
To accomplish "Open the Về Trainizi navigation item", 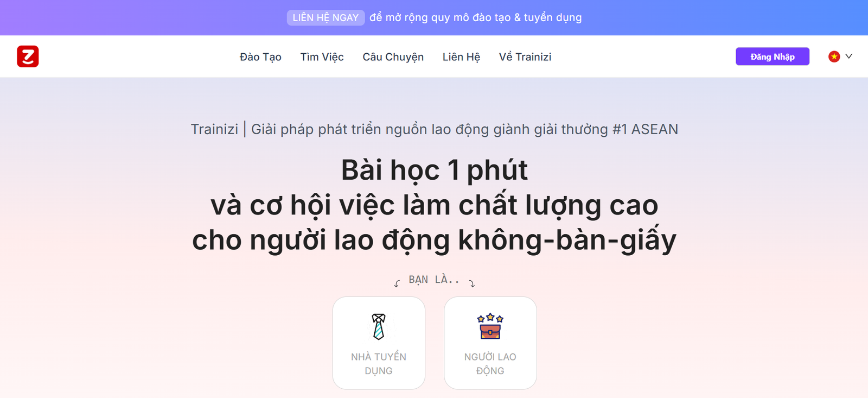I will click(x=525, y=57).
